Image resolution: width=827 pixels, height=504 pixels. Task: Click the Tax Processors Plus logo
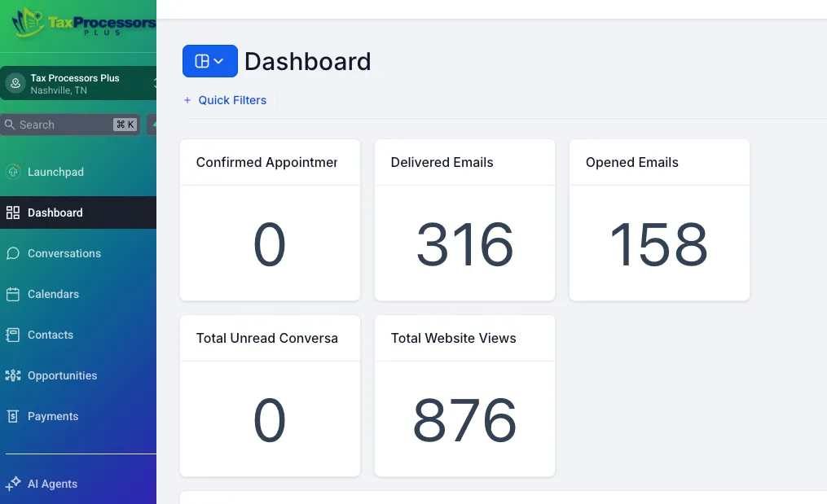coord(83,23)
